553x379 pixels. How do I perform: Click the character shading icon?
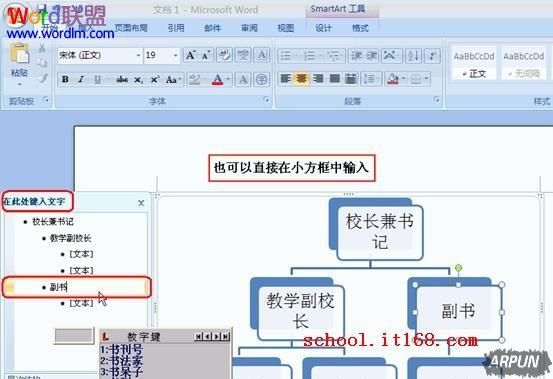click(243, 79)
